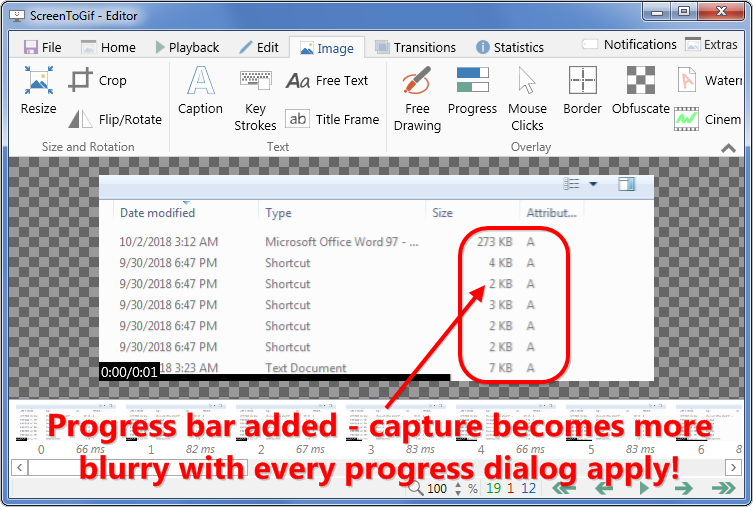The height and width of the screenshot is (507, 753).
Task: Add a Border overlay
Action: pos(583,91)
